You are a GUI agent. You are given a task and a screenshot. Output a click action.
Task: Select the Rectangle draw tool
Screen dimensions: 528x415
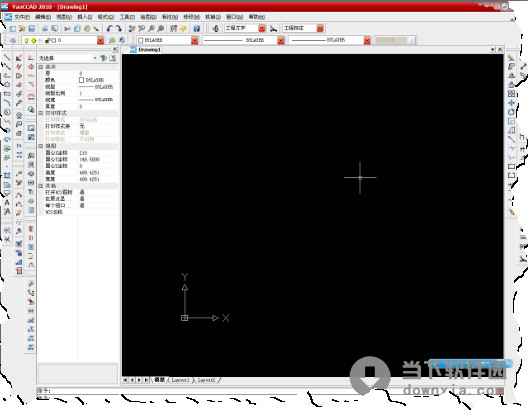[x=7, y=94]
